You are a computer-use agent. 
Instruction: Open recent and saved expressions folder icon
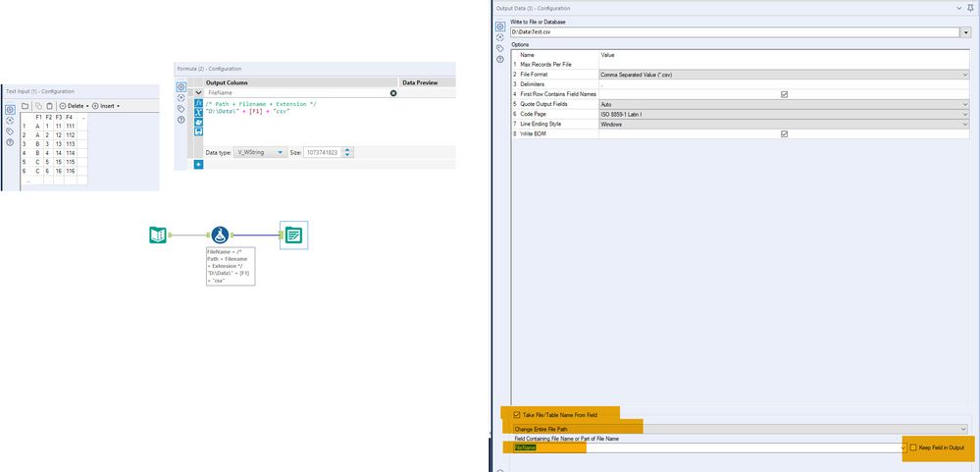pos(199,122)
